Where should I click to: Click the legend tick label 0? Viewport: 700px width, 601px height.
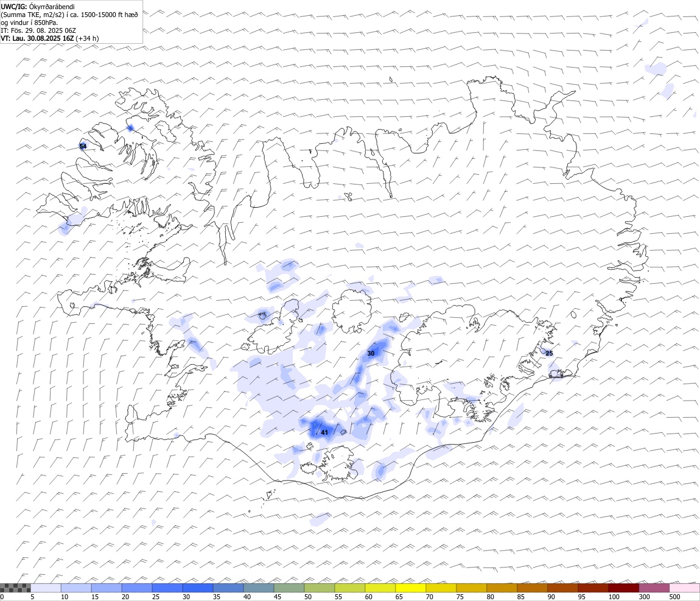[2, 597]
